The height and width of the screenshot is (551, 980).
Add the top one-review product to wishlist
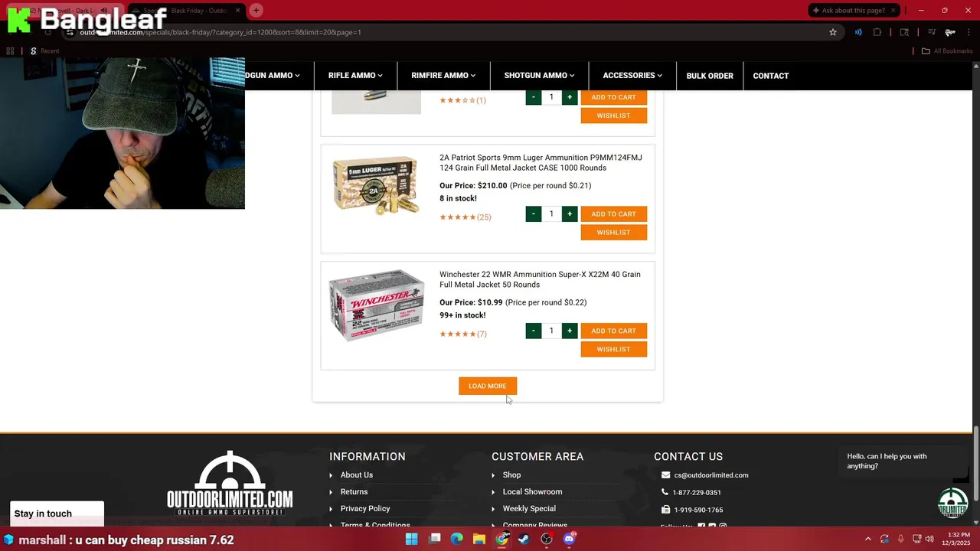(x=613, y=116)
